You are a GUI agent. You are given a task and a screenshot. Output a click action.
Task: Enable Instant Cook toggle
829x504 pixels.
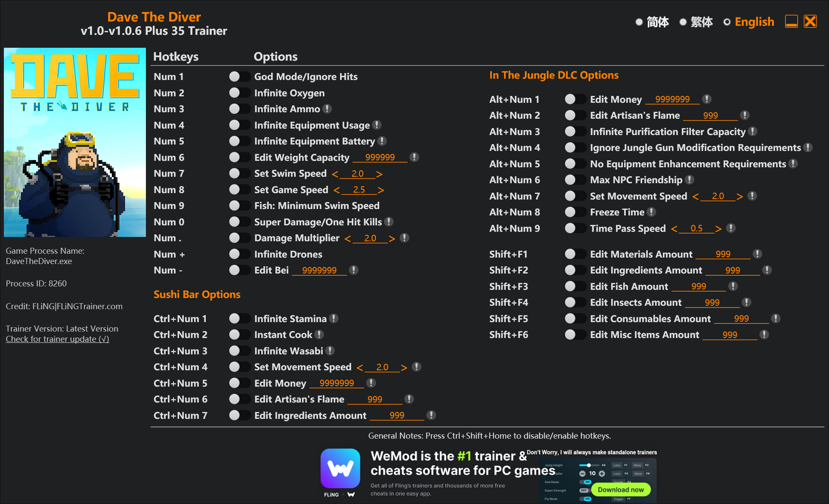[x=239, y=335]
